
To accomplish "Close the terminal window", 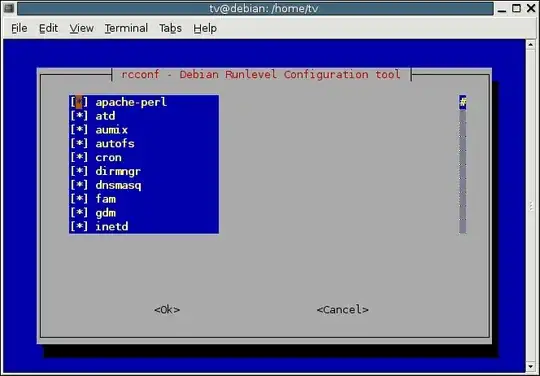I will (x=531, y=8).
